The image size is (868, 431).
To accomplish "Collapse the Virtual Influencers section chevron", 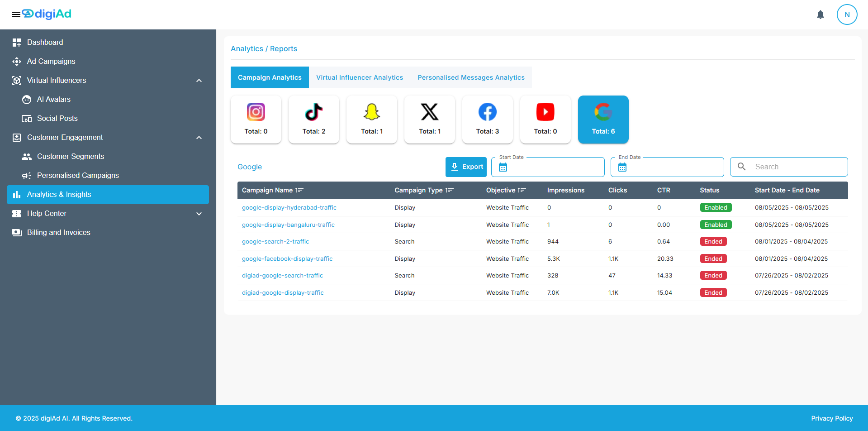I will click(199, 81).
